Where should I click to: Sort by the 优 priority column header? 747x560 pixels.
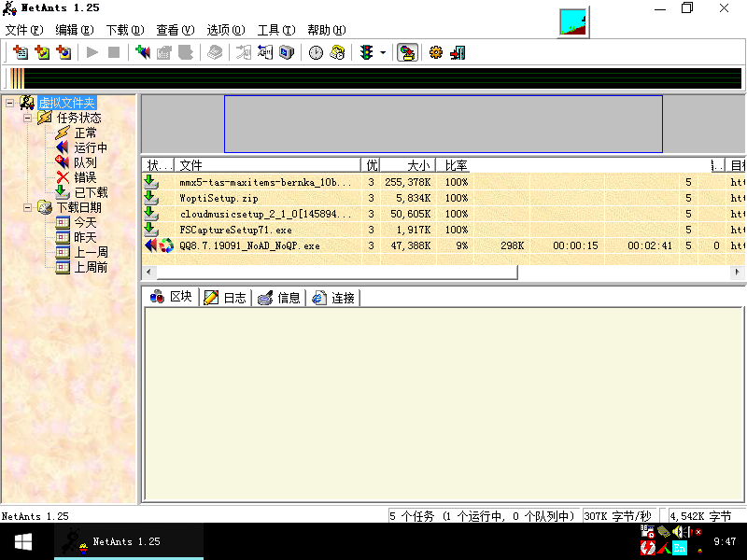click(x=371, y=165)
